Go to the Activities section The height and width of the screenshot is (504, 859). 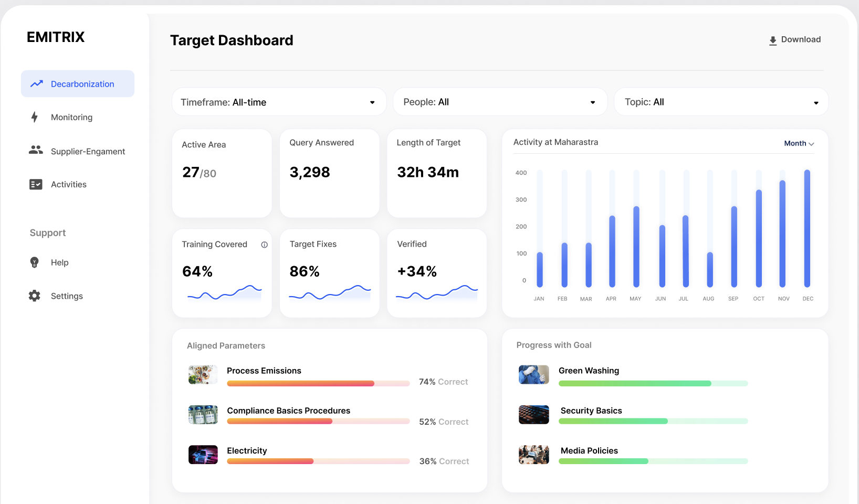click(x=68, y=184)
